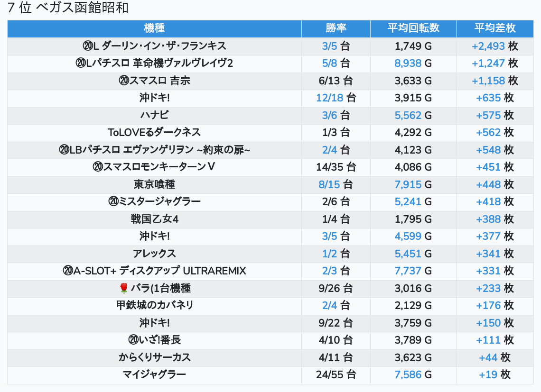Open the 東京喰種 machine row
Screen dimensions: 541x392
point(154,184)
